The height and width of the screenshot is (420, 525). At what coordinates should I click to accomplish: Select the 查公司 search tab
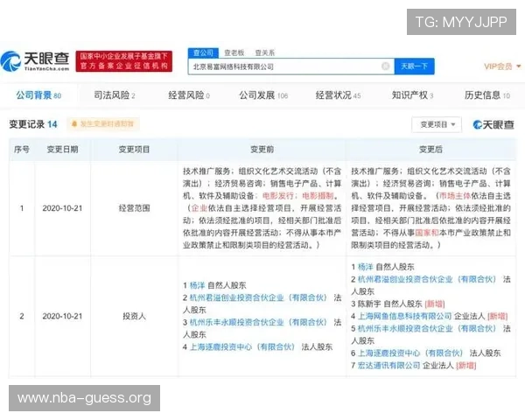click(x=203, y=52)
